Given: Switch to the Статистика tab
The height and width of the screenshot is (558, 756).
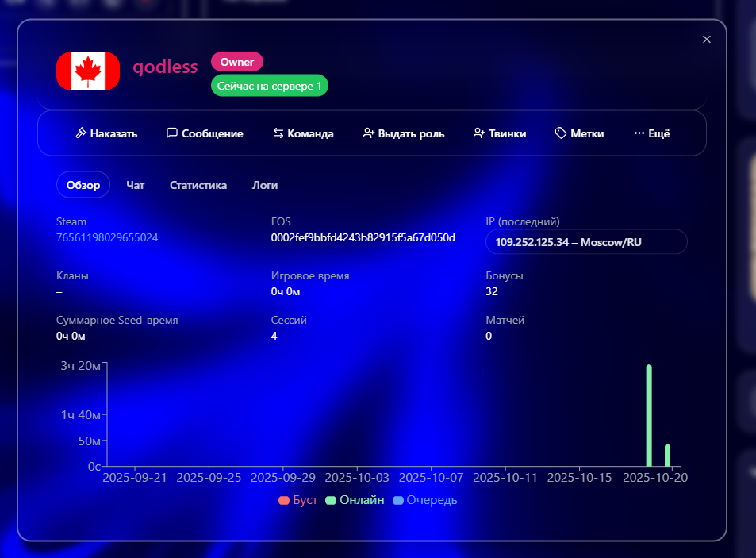Looking at the screenshot, I should click(198, 184).
